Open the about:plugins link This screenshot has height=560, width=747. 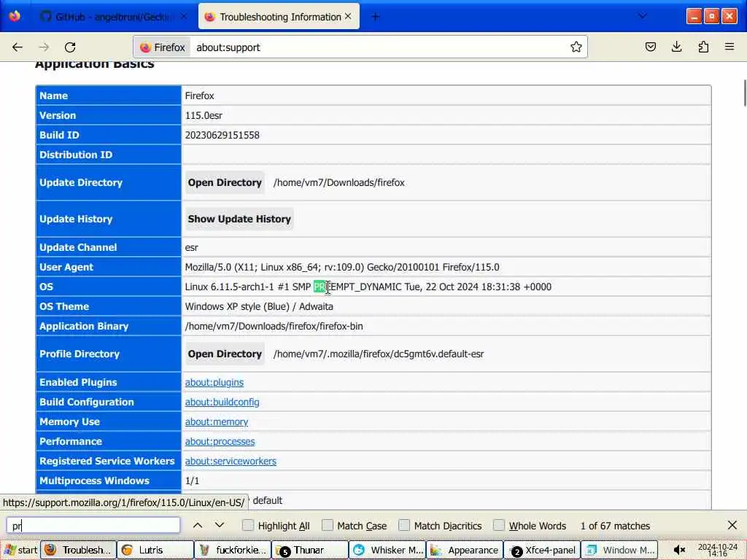[214, 382]
